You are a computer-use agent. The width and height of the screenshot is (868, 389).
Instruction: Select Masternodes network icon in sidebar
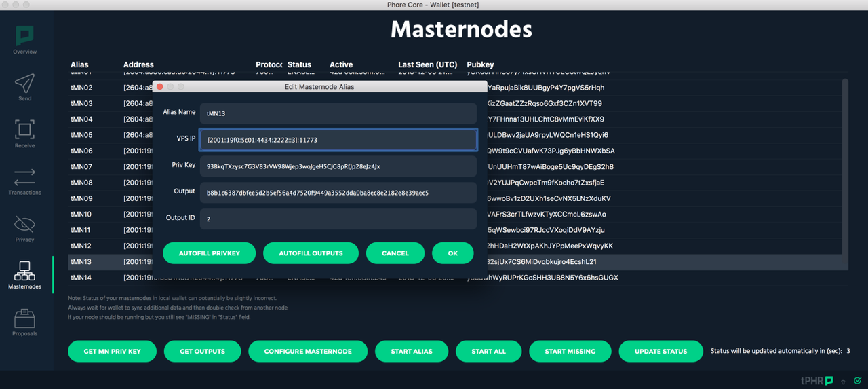tap(24, 274)
